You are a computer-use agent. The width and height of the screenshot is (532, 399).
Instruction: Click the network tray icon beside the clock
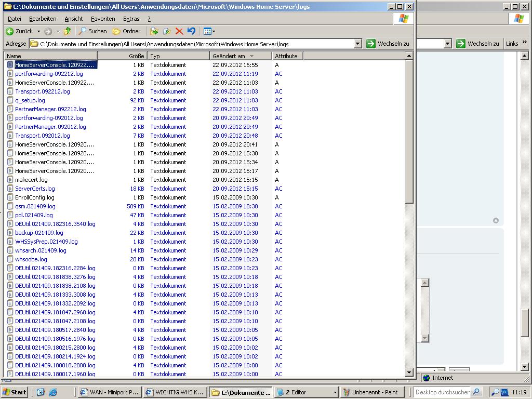pos(504,393)
